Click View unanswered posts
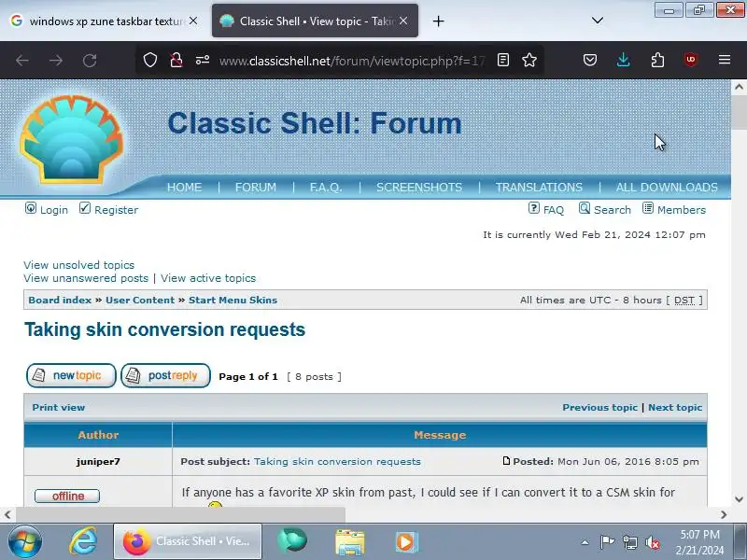Viewport: 747px width, 560px height. pyautogui.click(x=86, y=278)
